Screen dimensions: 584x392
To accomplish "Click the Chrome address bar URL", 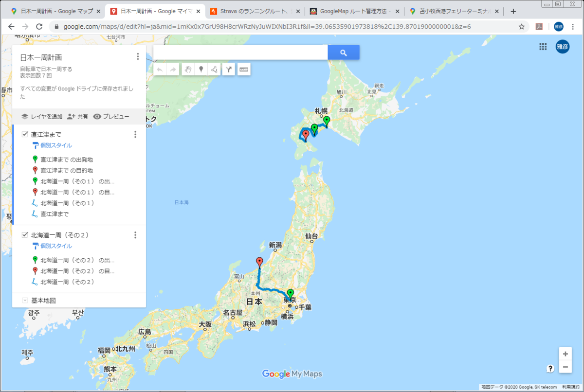I will coord(267,27).
